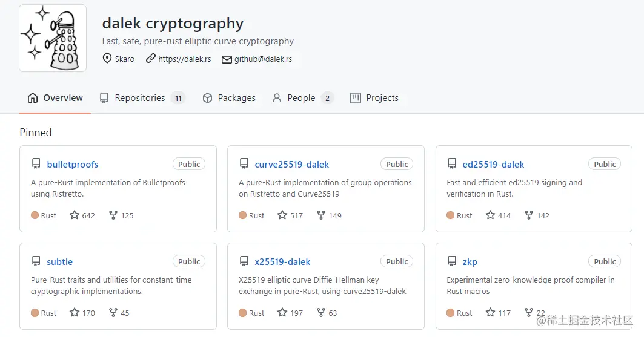Open the zkp repository link
644x337 pixels.
point(470,262)
